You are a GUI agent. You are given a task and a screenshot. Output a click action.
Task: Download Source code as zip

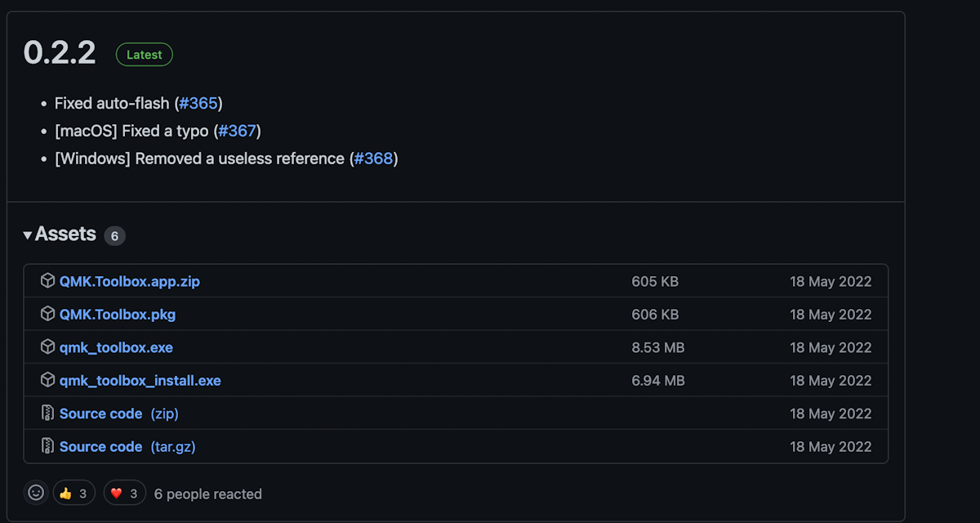118,413
